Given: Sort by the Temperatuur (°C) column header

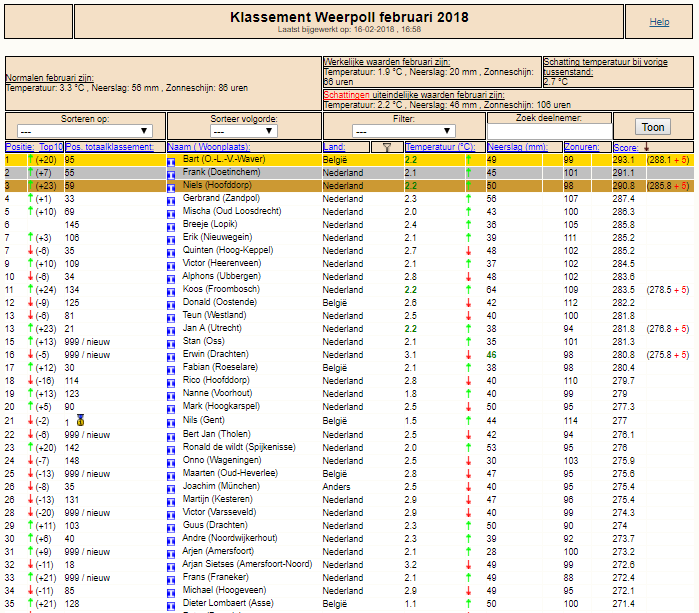Looking at the screenshot, I should coord(440,147).
